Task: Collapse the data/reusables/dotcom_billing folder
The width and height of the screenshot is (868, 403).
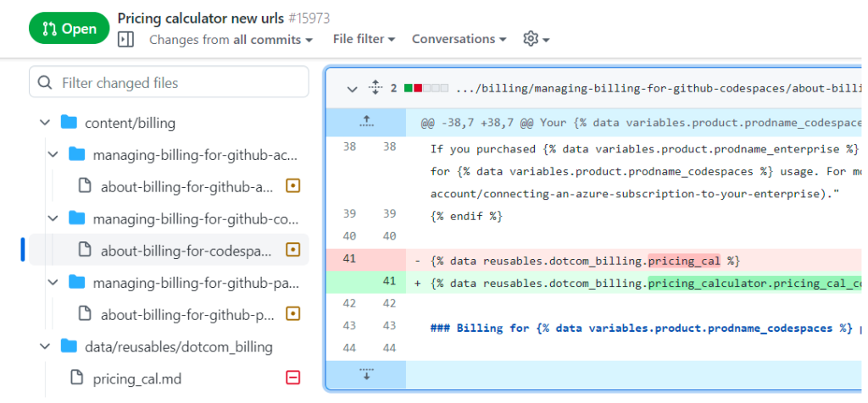Action: tap(45, 345)
